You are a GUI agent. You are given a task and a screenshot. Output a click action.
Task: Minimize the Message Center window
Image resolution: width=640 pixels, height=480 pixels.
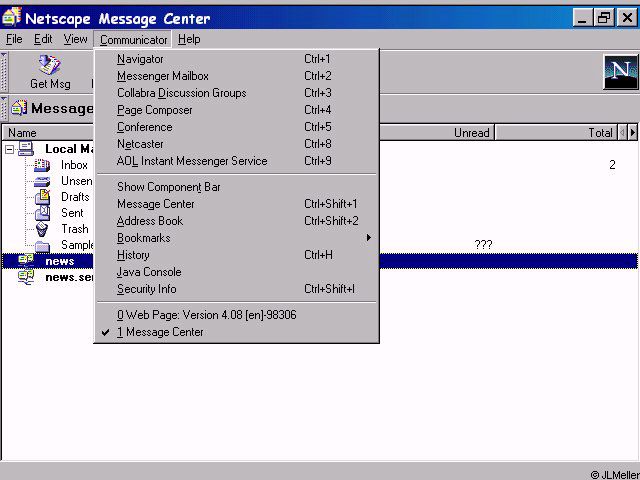[583, 18]
